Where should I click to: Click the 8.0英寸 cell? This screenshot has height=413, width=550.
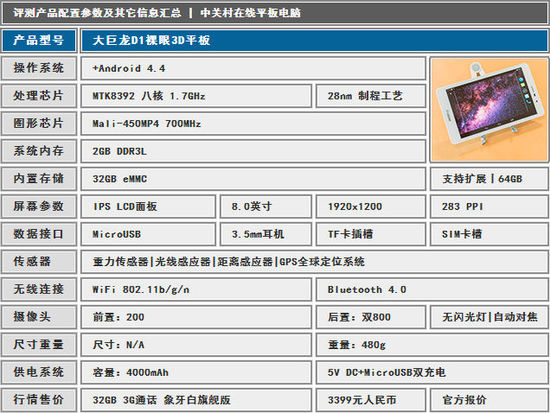pos(266,206)
